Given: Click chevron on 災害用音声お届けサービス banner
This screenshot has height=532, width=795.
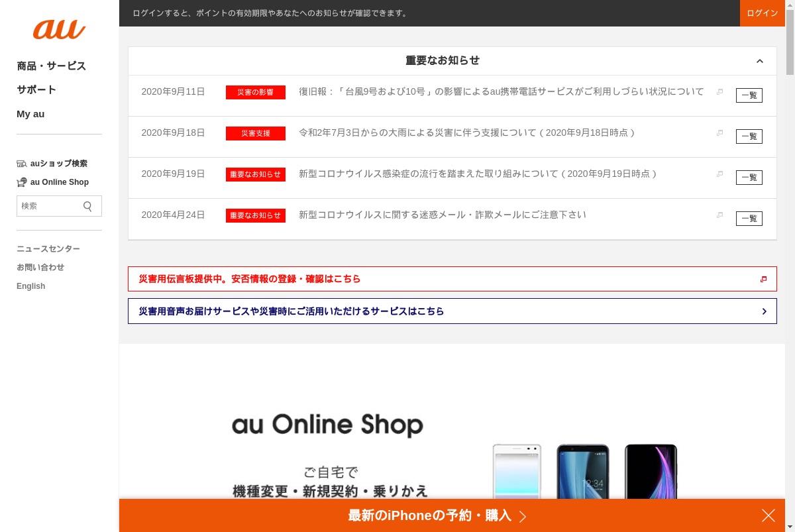Looking at the screenshot, I should pyautogui.click(x=764, y=311).
